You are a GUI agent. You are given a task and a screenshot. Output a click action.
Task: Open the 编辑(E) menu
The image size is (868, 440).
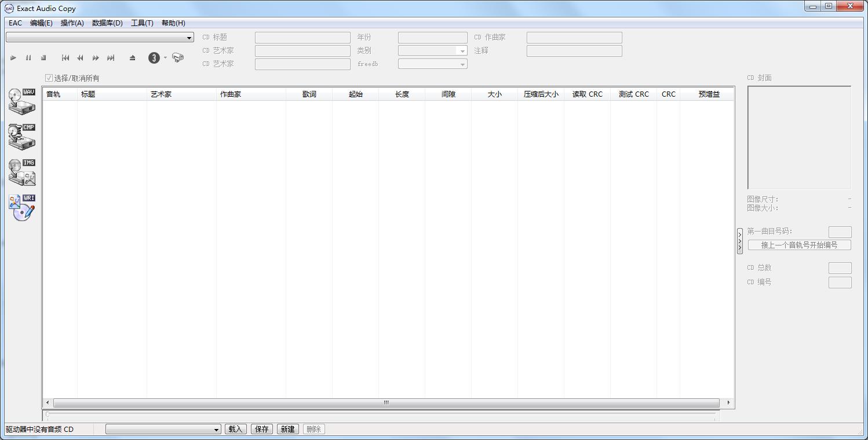click(x=41, y=23)
